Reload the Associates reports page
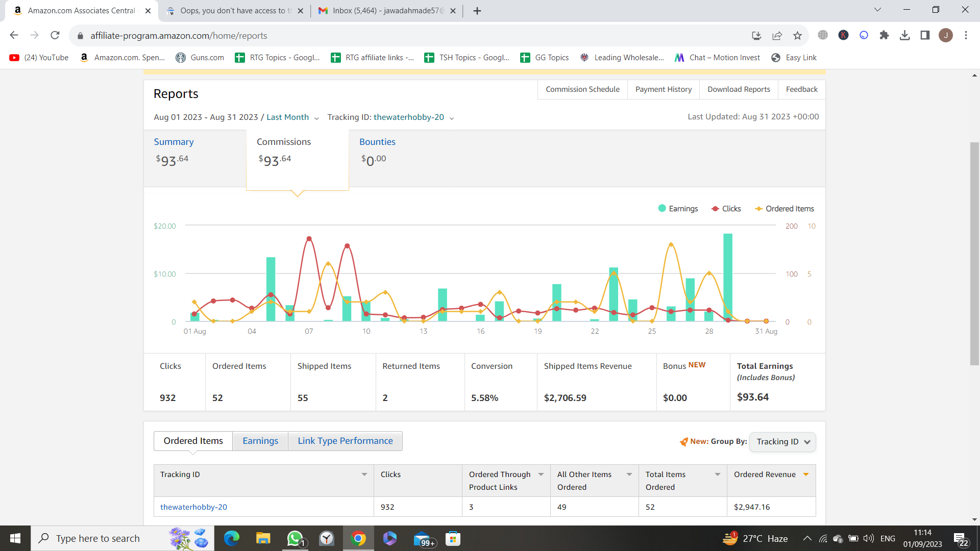This screenshot has height=551, width=980. point(55,35)
